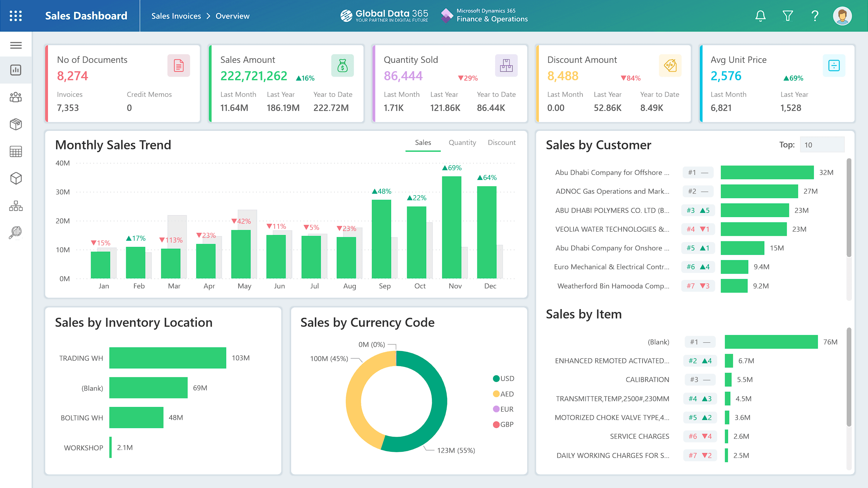The height and width of the screenshot is (488, 868).
Task: Click the Sales Dashboard title
Action: (86, 16)
